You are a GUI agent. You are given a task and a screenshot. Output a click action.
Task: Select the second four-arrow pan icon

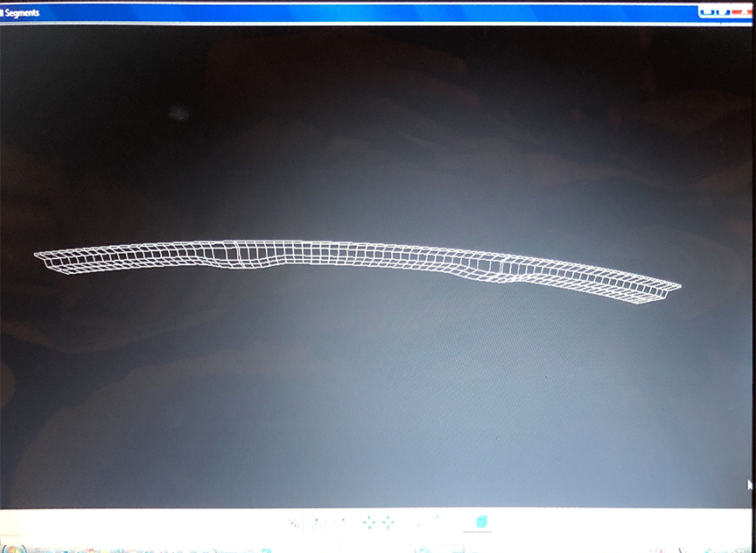(388, 522)
